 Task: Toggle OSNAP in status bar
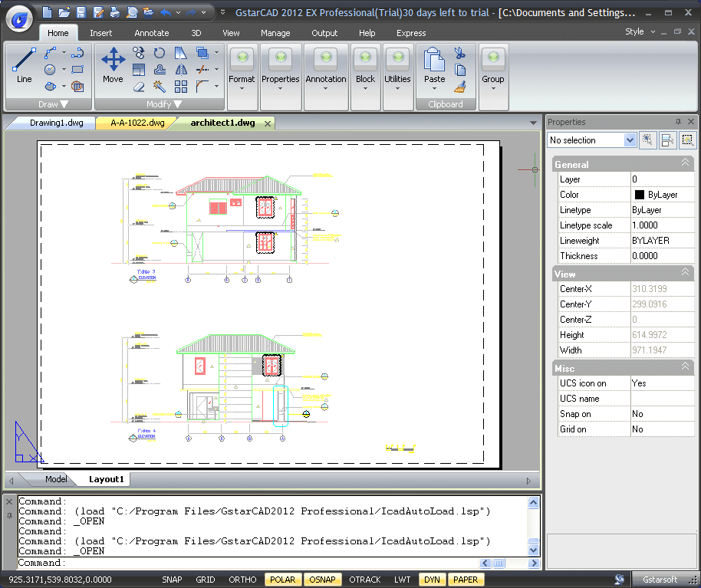(322, 580)
